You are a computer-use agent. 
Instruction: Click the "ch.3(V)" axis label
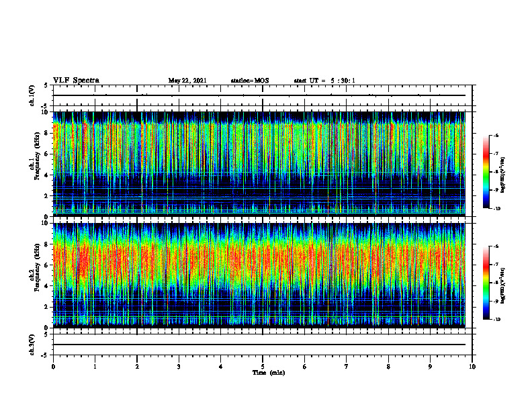32,345
